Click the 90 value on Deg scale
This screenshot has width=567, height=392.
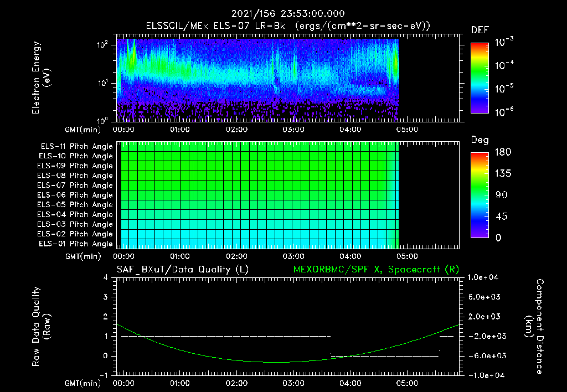[x=501, y=195]
